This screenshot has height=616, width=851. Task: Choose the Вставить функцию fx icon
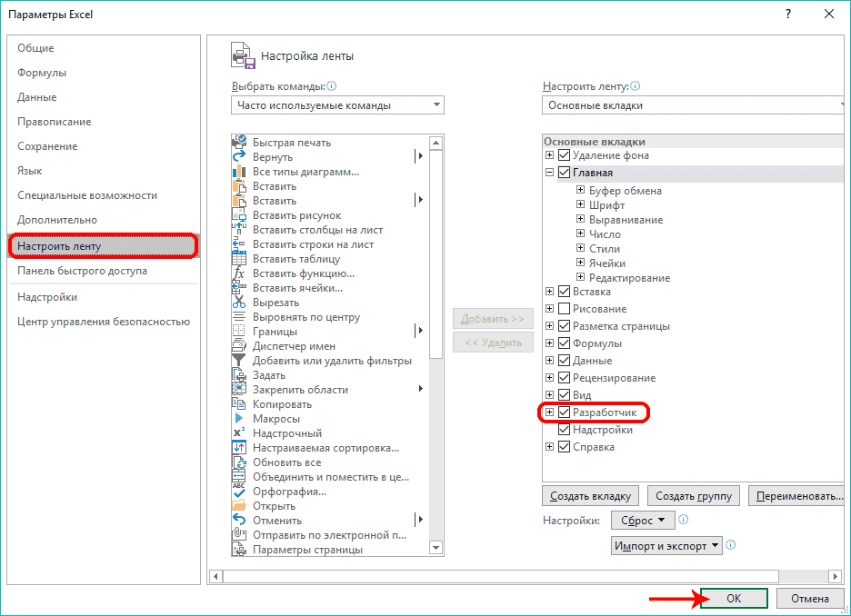click(239, 273)
